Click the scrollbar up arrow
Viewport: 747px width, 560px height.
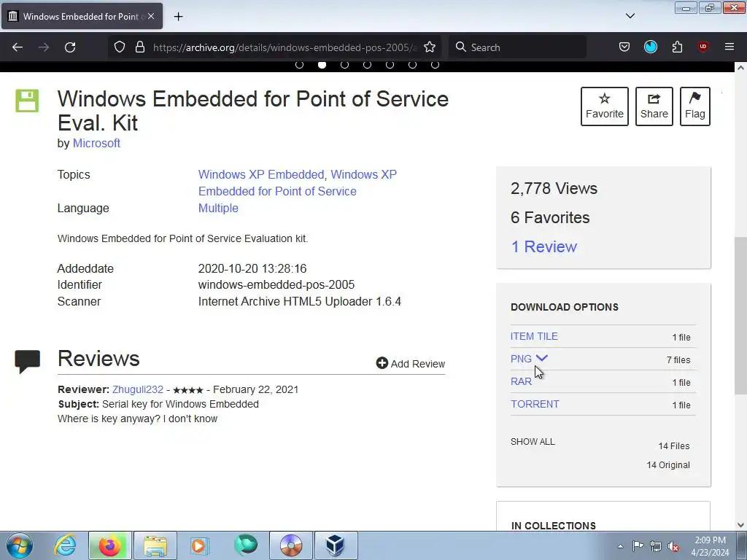[x=741, y=68]
